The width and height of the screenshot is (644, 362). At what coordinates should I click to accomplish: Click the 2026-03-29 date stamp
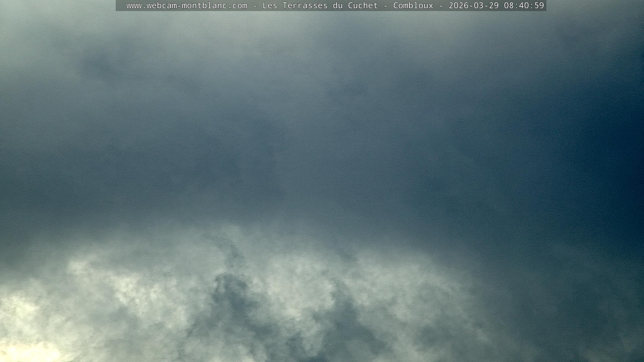(x=473, y=6)
